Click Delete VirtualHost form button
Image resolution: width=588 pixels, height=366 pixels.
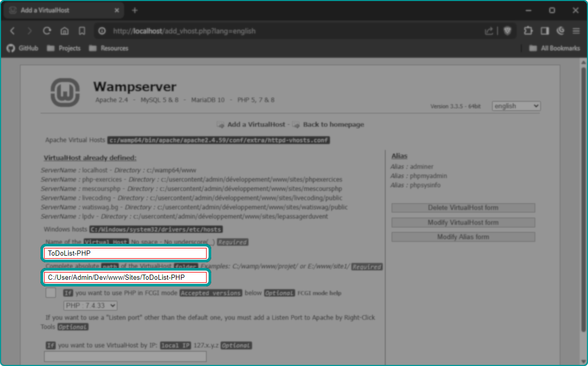click(463, 207)
